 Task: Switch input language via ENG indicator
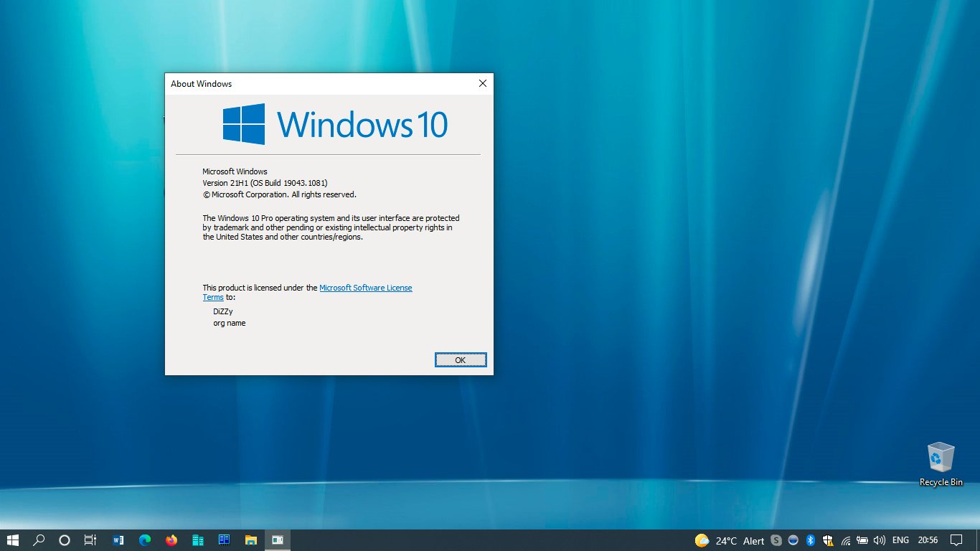[x=900, y=540]
